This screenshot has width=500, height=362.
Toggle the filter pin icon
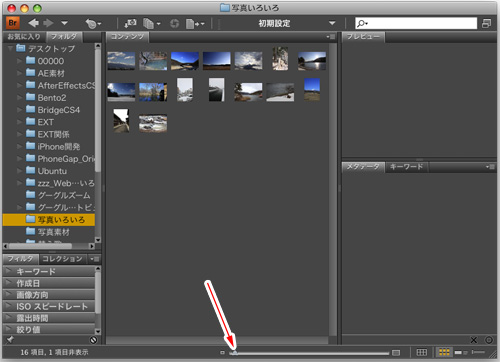point(10,340)
